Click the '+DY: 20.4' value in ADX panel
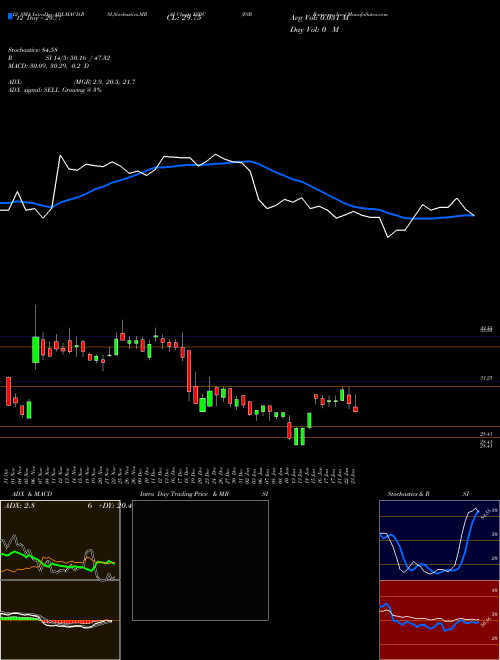This screenshot has height=660, width=500. coord(114,506)
